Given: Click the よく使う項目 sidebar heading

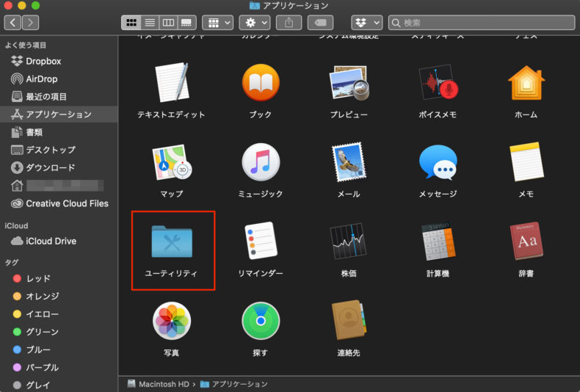Looking at the screenshot, I should click(x=26, y=45).
